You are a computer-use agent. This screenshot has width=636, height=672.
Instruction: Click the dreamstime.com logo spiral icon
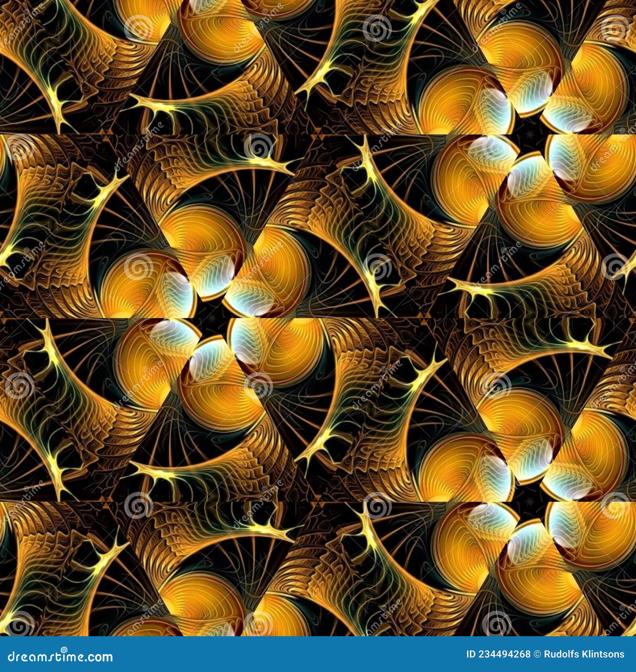[64, 650]
